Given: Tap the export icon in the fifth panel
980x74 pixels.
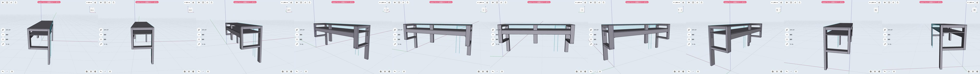Looking at the screenshot, I should click(x=407, y=2).
